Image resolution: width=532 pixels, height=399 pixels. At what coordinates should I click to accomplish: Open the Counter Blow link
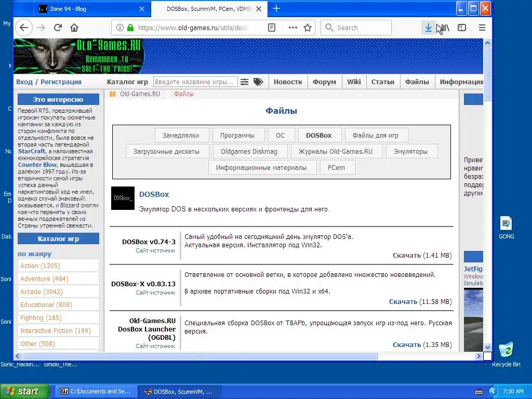click(37, 165)
